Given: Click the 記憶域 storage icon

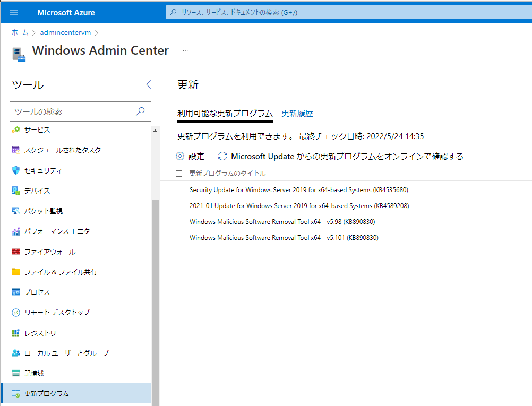Looking at the screenshot, I should (x=15, y=373).
